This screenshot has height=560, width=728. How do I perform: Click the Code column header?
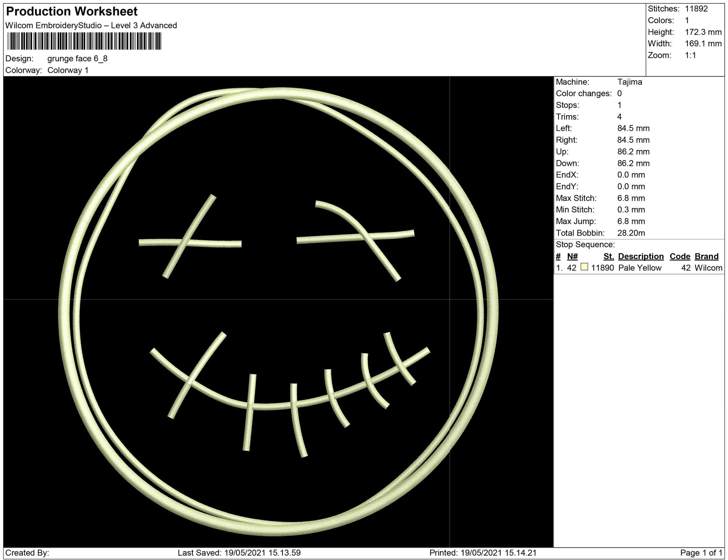pyautogui.click(x=679, y=256)
